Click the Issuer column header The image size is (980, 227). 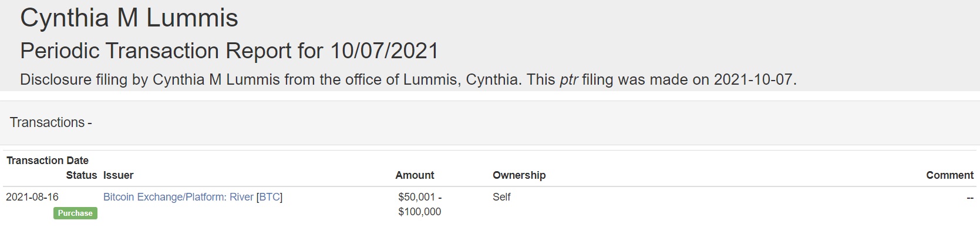[119, 175]
